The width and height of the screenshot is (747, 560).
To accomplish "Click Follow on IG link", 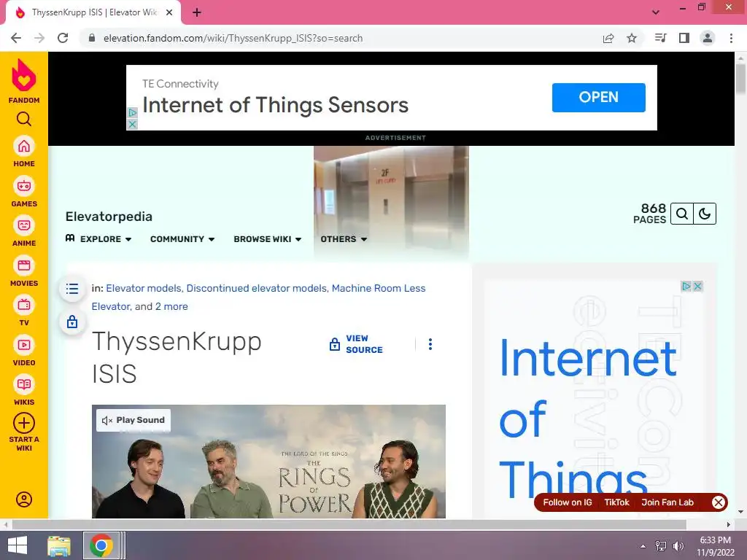I will (x=568, y=502).
